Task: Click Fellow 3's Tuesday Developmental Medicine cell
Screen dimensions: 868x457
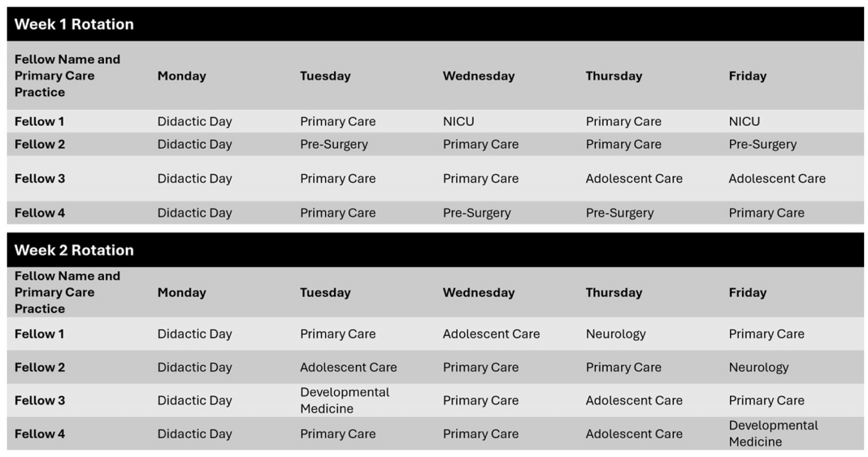Action: (x=344, y=401)
